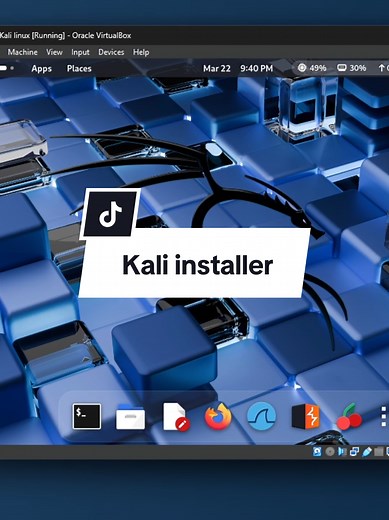Screen dimensions: 389x520
Task: Open the Apps menu in Kali top bar
Action: pos(42,69)
